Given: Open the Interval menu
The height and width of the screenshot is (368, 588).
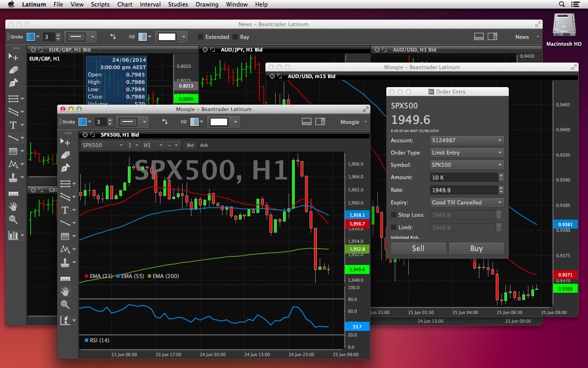Looking at the screenshot, I should click(150, 4).
